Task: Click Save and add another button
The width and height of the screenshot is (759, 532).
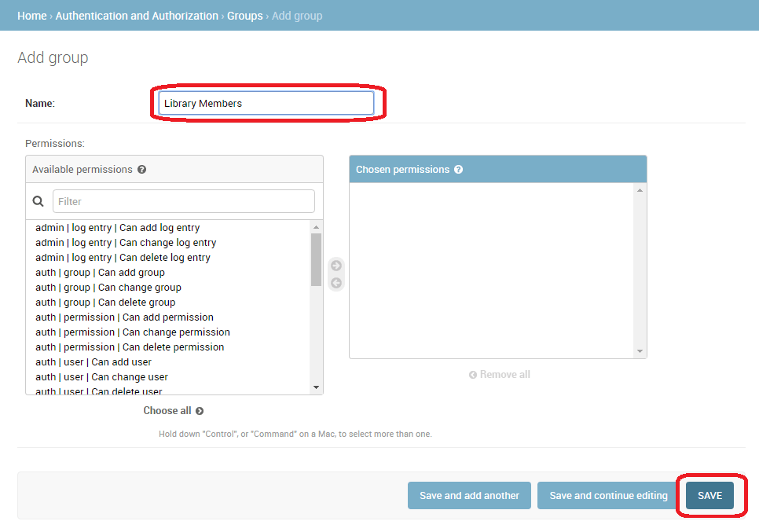Action: pyautogui.click(x=469, y=496)
